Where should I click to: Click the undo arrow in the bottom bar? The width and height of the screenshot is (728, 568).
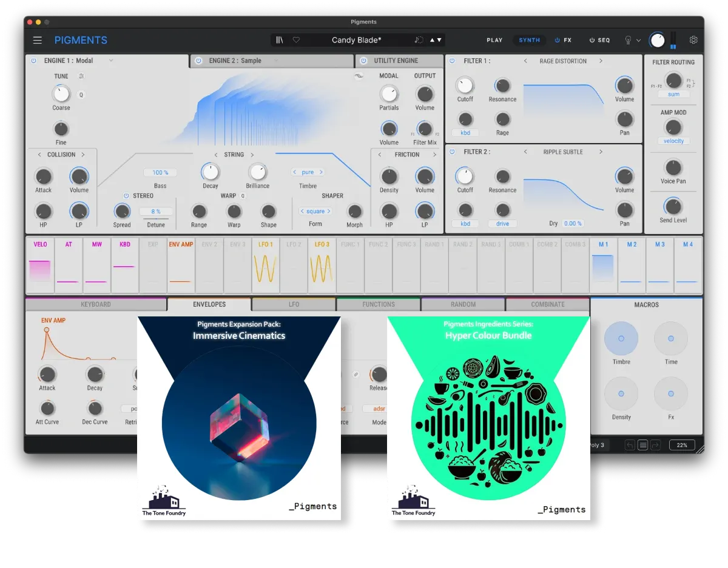pos(629,444)
